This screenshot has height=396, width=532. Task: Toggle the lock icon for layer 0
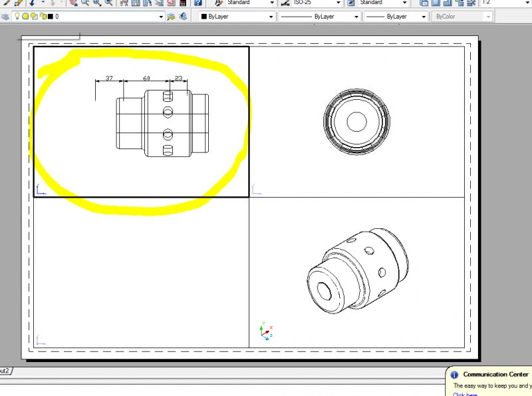click(43, 16)
